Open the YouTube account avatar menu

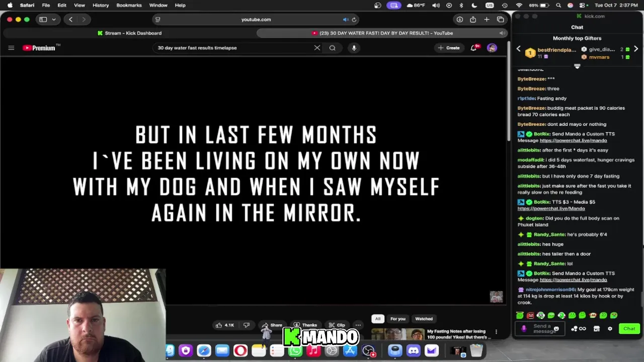(492, 48)
